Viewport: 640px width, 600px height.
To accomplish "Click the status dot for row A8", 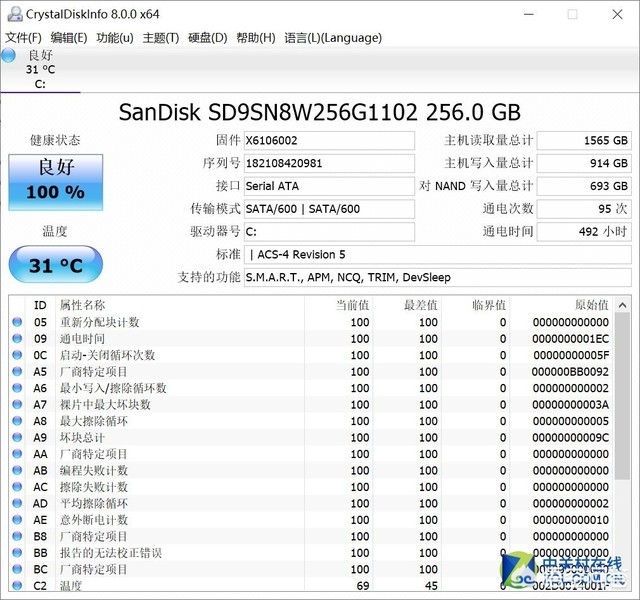I will pos(17,421).
